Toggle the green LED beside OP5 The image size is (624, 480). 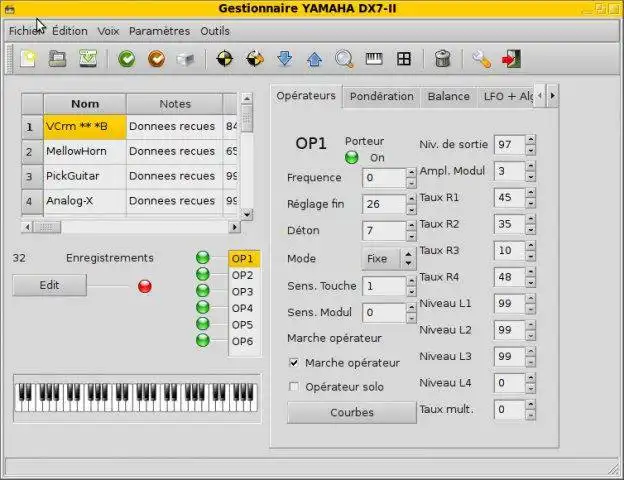coord(203,324)
